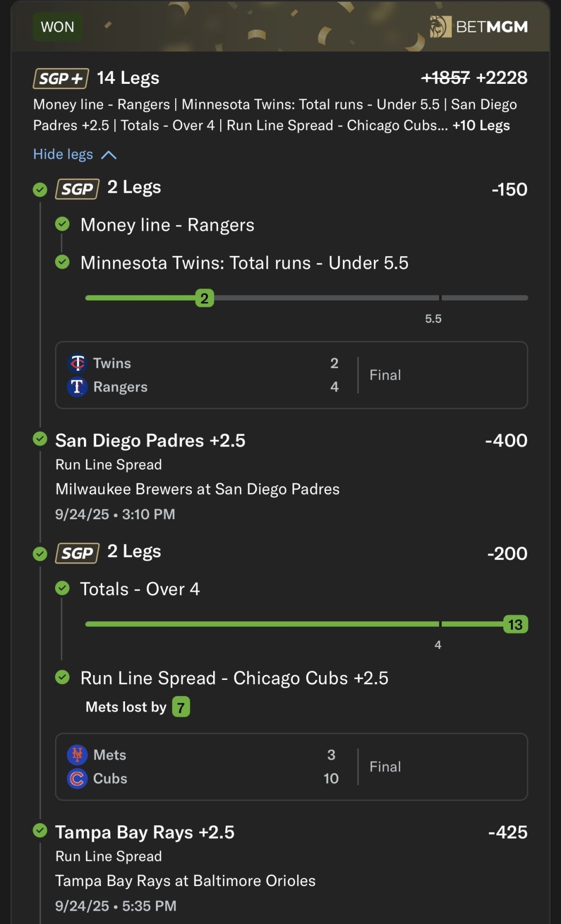This screenshot has width=561, height=924.
Task: Click the first 2 Legs SGP group header
Action: click(x=134, y=188)
